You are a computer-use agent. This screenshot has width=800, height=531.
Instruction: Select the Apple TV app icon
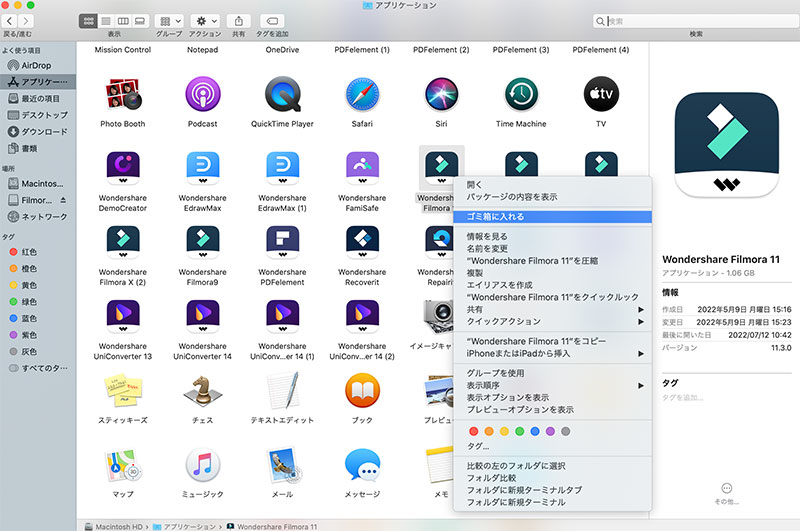click(601, 94)
